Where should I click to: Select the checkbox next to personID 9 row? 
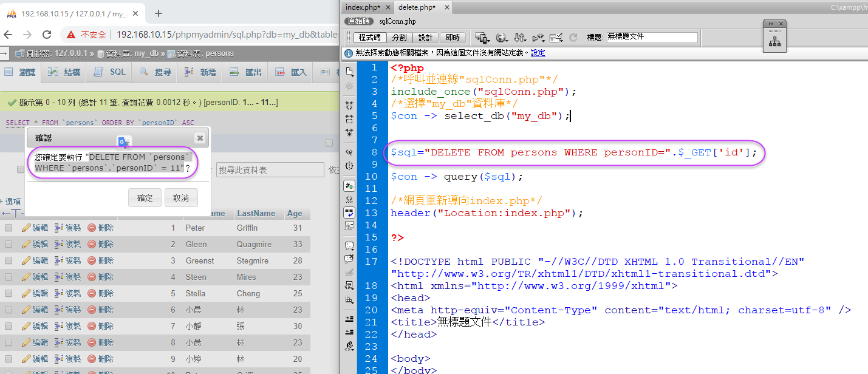tap(9, 359)
